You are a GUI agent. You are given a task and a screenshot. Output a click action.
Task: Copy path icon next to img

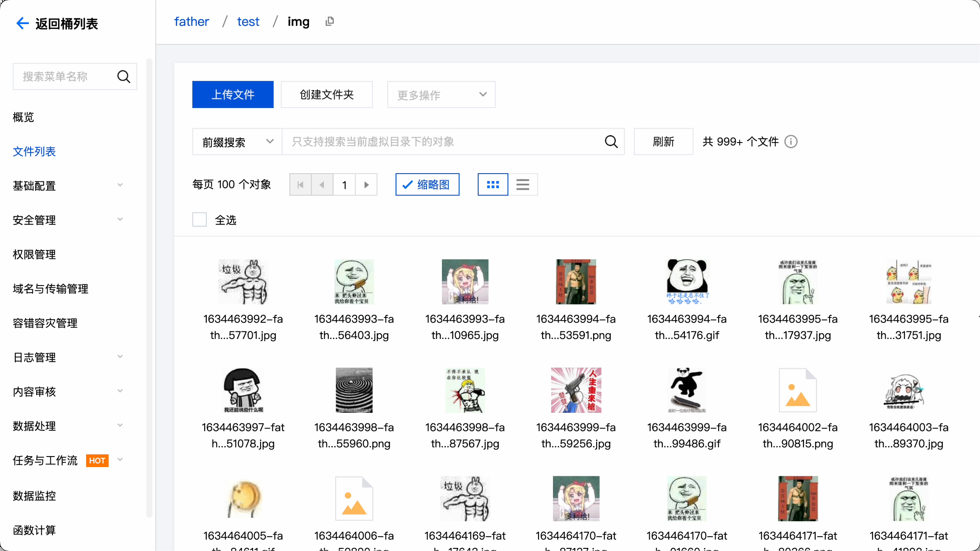(330, 21)
